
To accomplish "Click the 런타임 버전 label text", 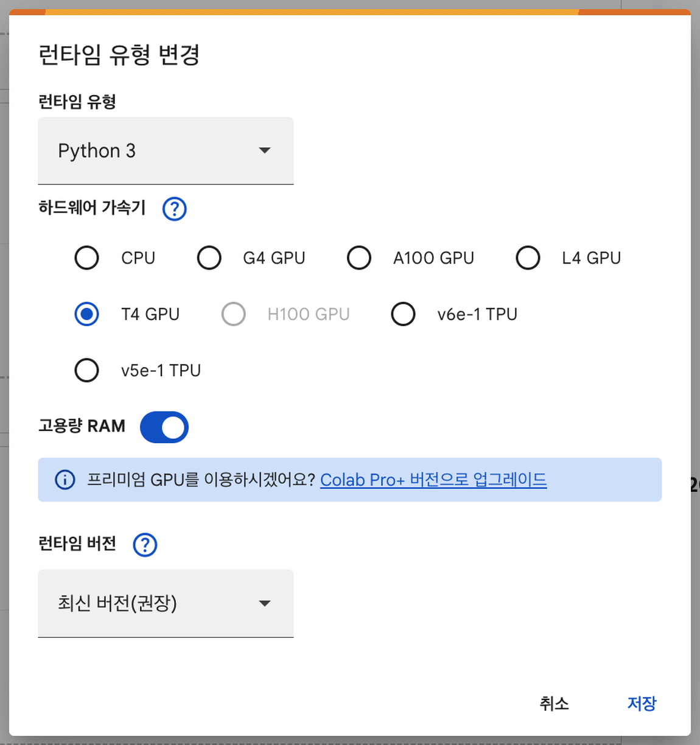I will pyautogui.click(x=77, y=543).
